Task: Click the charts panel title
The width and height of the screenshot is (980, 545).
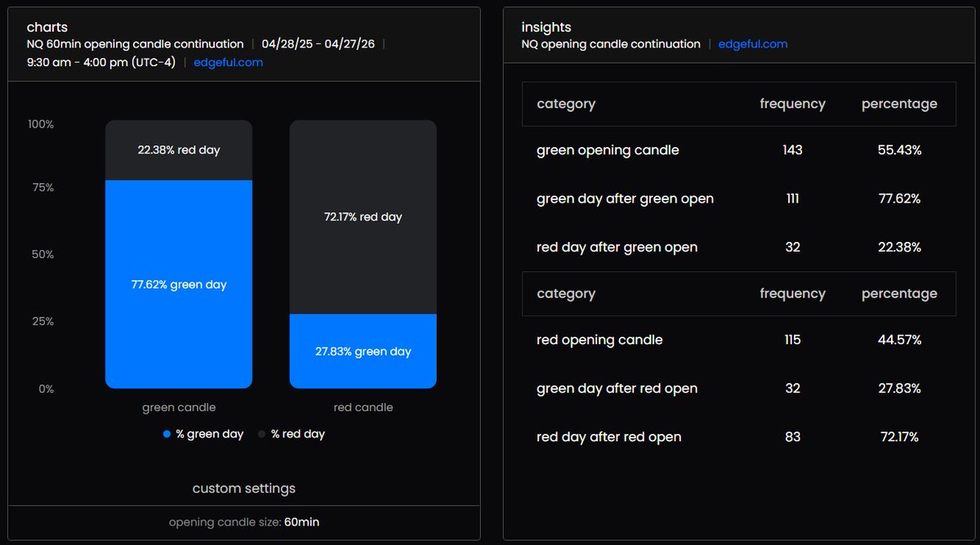Action: point(47,28)
